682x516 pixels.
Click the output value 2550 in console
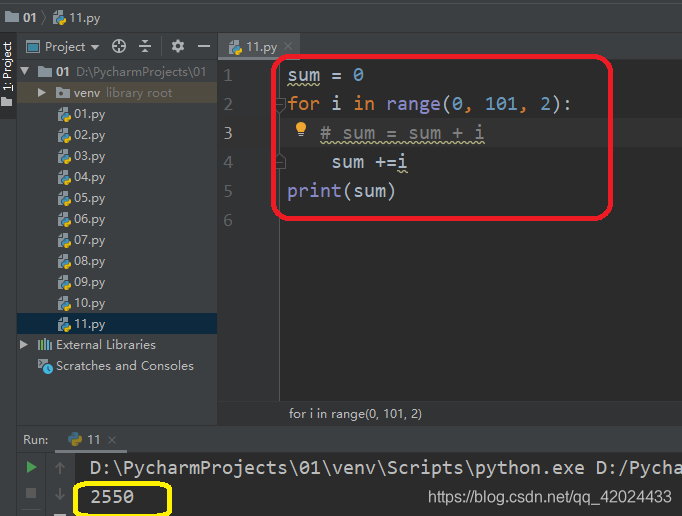pos(112,497)
